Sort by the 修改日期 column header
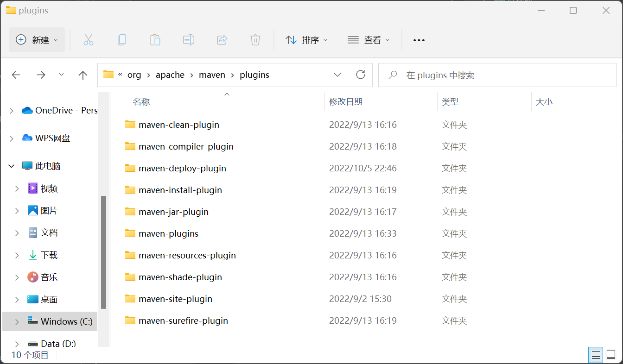The image size is (623, 364). coord(346,102)
